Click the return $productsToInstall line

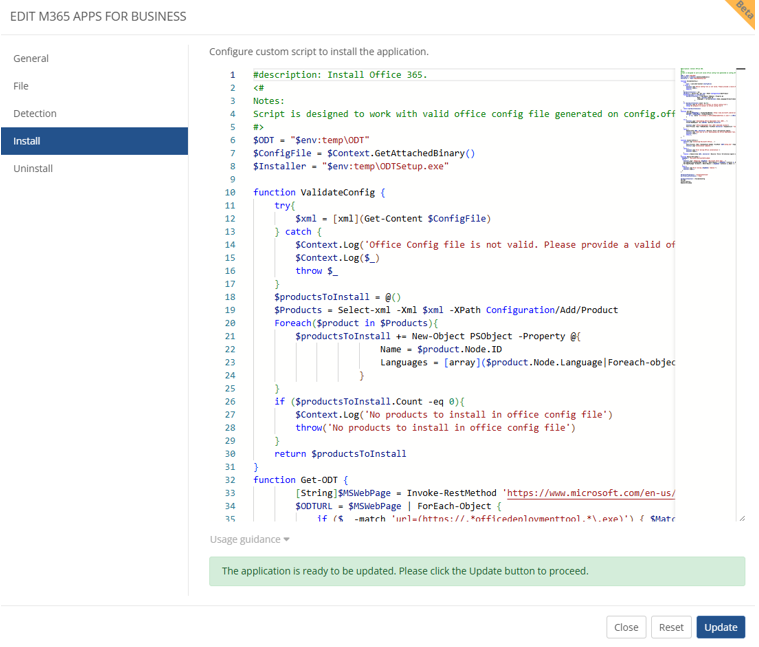[x=340, y=453]
